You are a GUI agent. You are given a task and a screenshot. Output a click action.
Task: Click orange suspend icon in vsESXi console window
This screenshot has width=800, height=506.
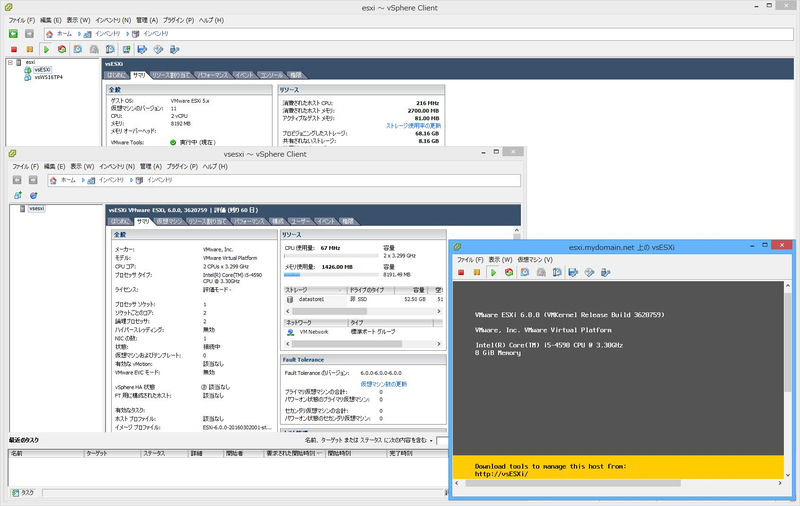coord(477,272)
